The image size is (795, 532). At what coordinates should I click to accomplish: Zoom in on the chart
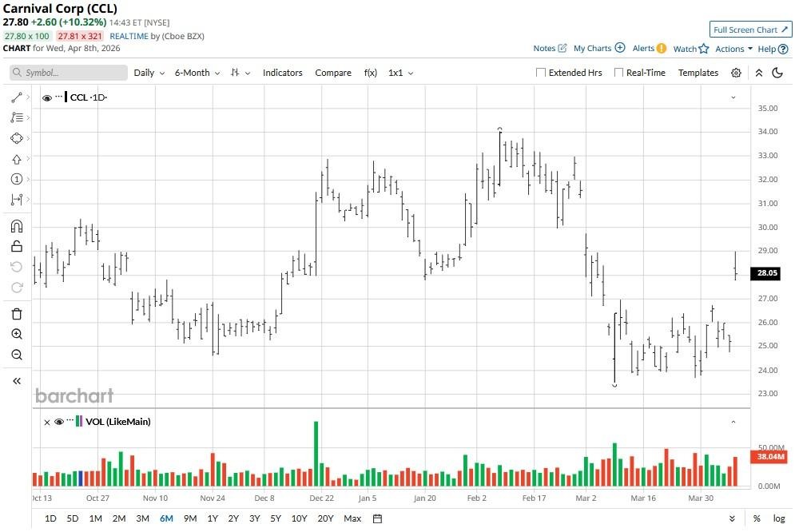(17, 334)
